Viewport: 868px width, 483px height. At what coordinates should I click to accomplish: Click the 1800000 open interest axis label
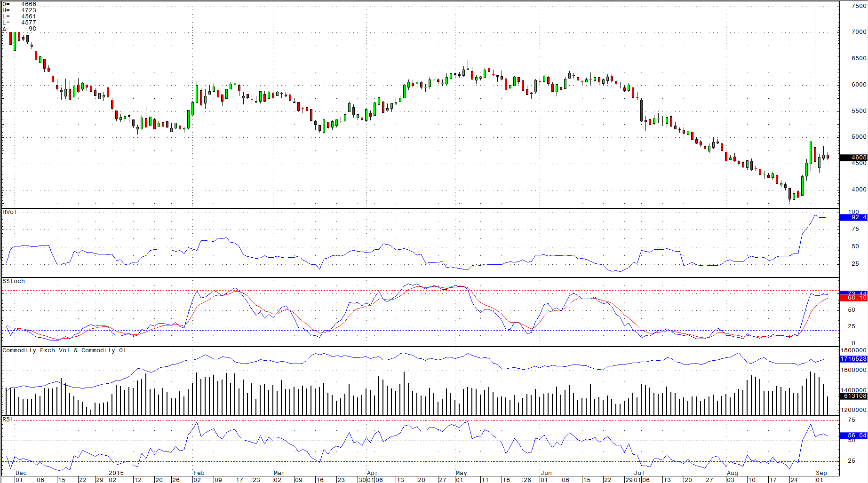[x=853, y=350]
